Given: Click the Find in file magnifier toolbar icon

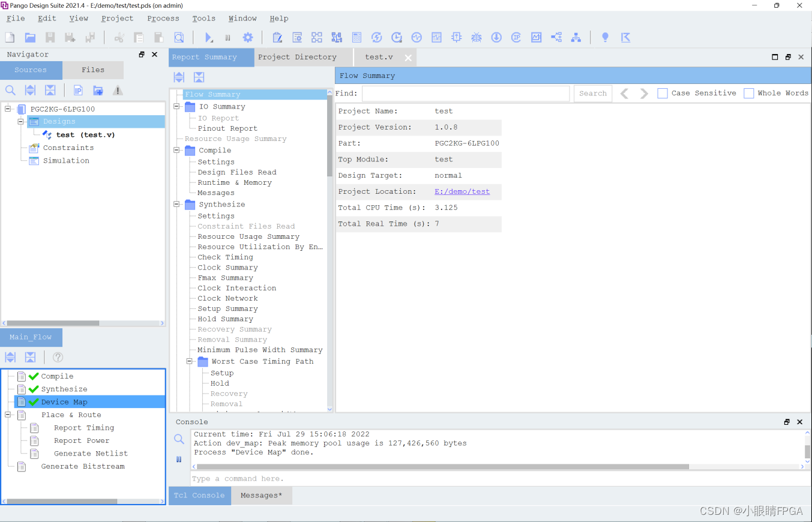Looking at the screenshot, I should (179, 37).
